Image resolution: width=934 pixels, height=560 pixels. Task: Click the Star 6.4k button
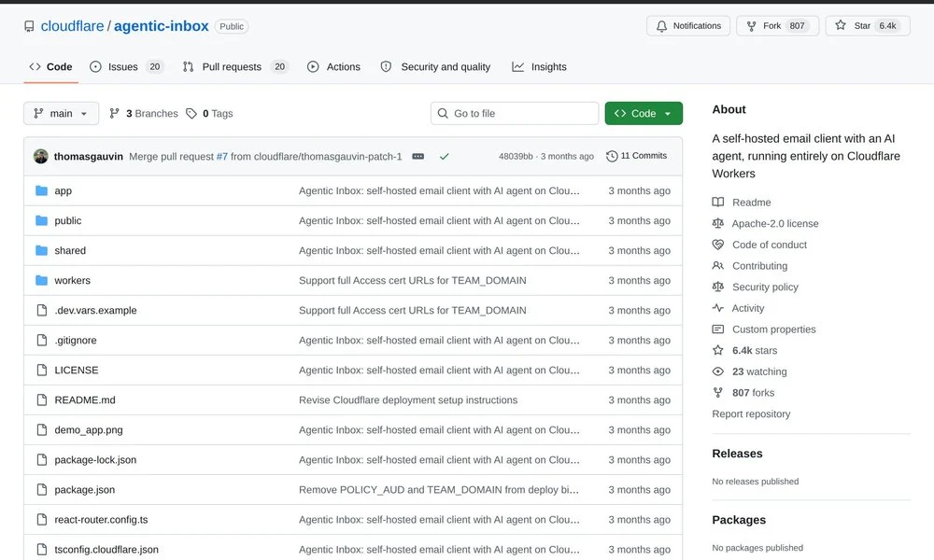[868, 25]
